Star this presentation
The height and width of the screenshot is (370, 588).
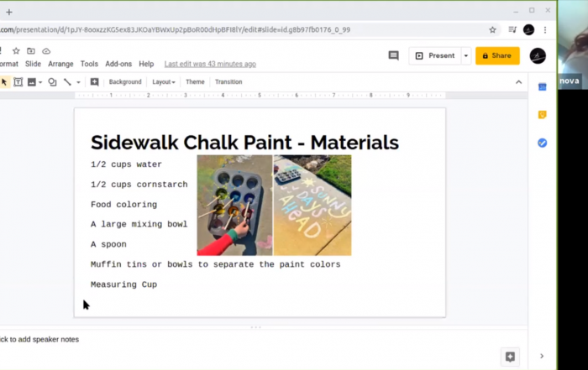[x=16, y=51]
